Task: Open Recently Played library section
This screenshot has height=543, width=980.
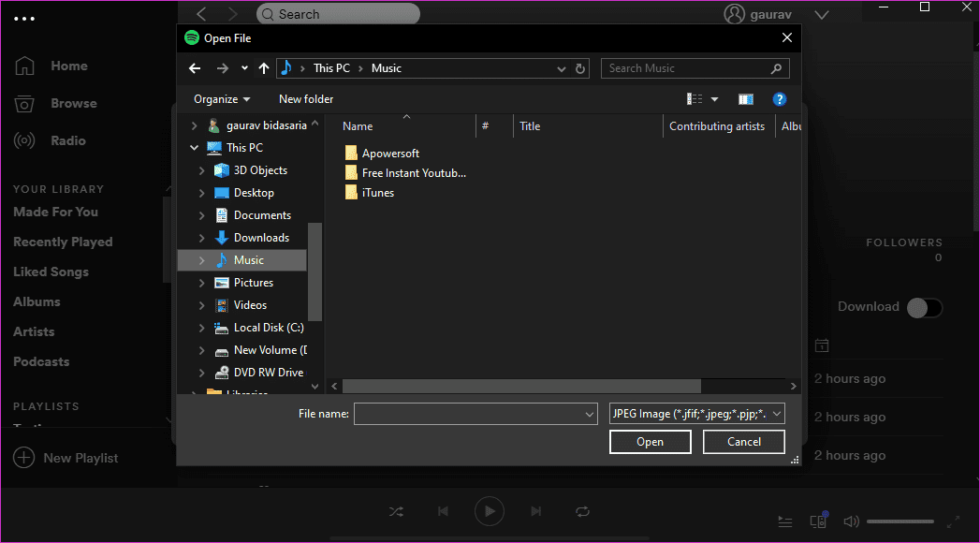Action: point(63,242)
